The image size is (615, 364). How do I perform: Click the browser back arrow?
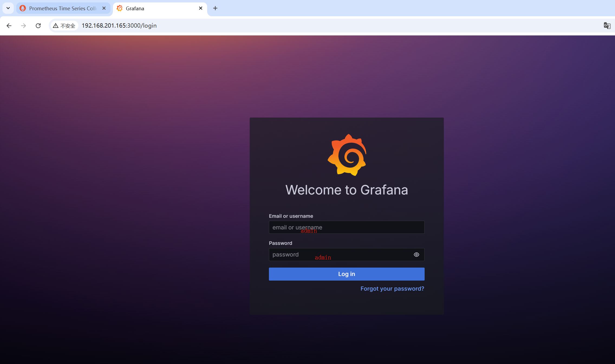[x=9, y=26]
